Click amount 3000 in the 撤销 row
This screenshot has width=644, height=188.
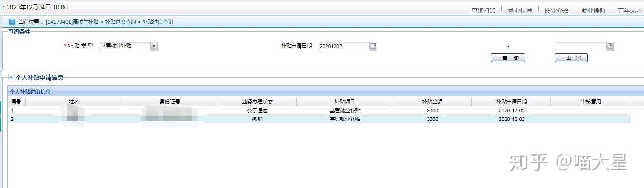[x=432, y=120]
